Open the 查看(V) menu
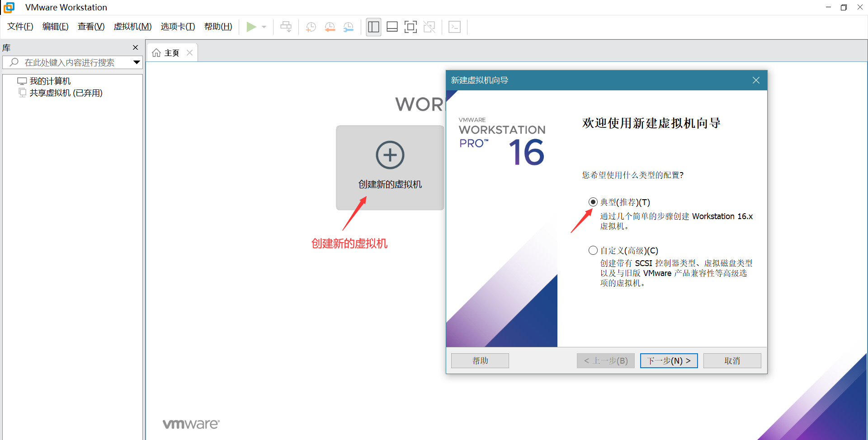Viewport: 868px width, 440px height. [91, 27]
